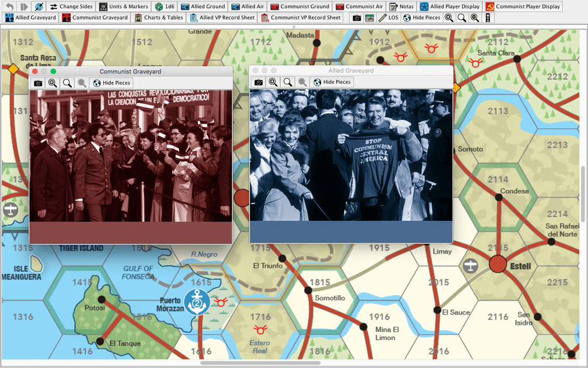Zoom in on the main map
Image resolution: width=588 pixels, height=368 pixels.
click(449, 18)
